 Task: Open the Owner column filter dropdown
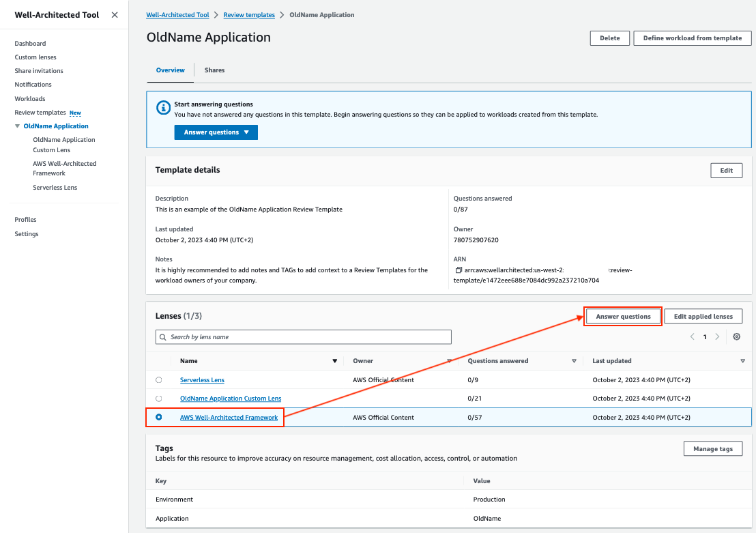449,360
